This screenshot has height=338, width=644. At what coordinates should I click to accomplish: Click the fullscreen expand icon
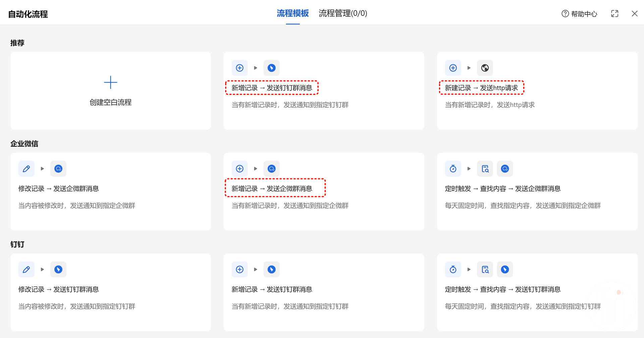(x=614, y=14)
